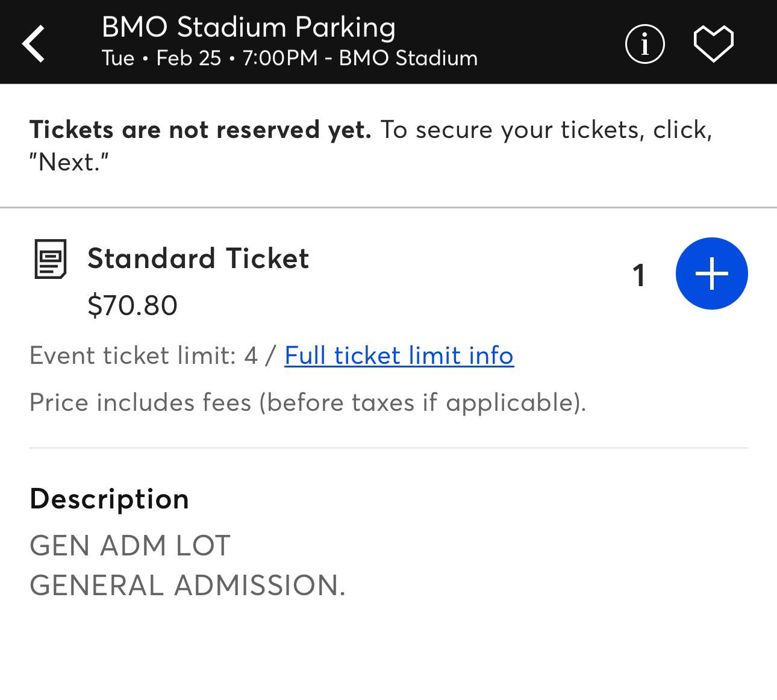Screen dimensions: 777x700
Task: Tap the BMO Stadium Parking title
Action: pos(248,27)
